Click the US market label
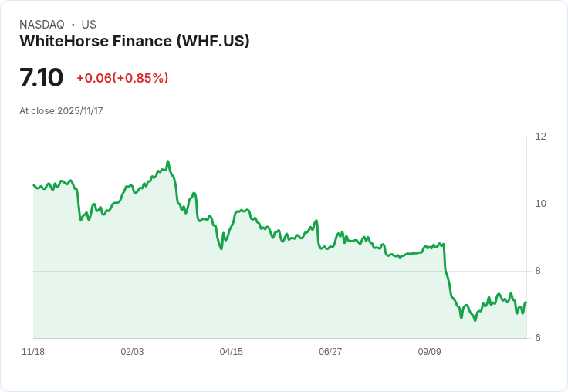Screen dimensions: 568x392 pyautogui.click(x=89, y=25)
